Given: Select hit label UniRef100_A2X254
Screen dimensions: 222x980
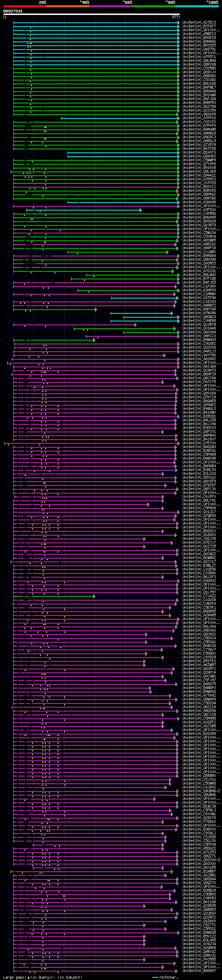Looking at the screenshot, I should pyautogui.click(x=199, y=110).
